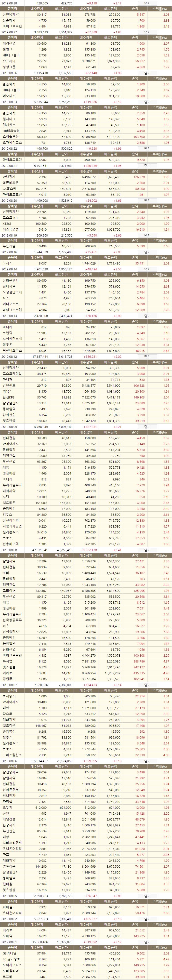Image resolution: width=172 pixels, height=980 pixels.
Task: Click 닫기 beside 2019.08.01
Action: click(147, 942)
